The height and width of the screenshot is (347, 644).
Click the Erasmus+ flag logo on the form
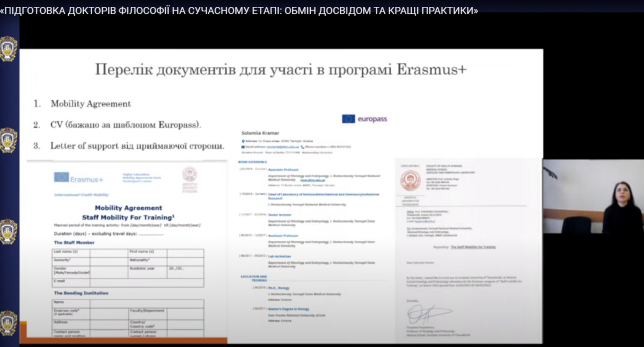point(61,177)
